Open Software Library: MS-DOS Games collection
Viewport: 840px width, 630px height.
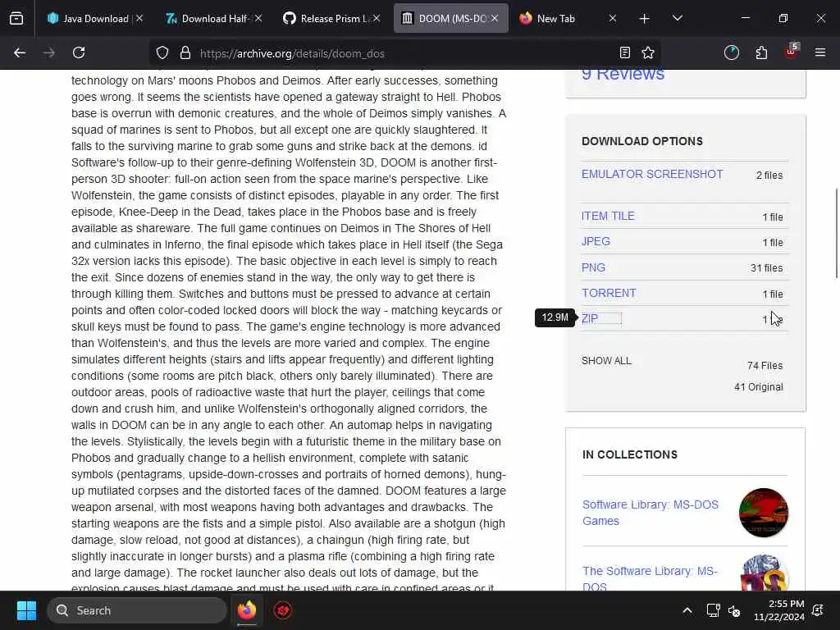click(x=651, y=513)
